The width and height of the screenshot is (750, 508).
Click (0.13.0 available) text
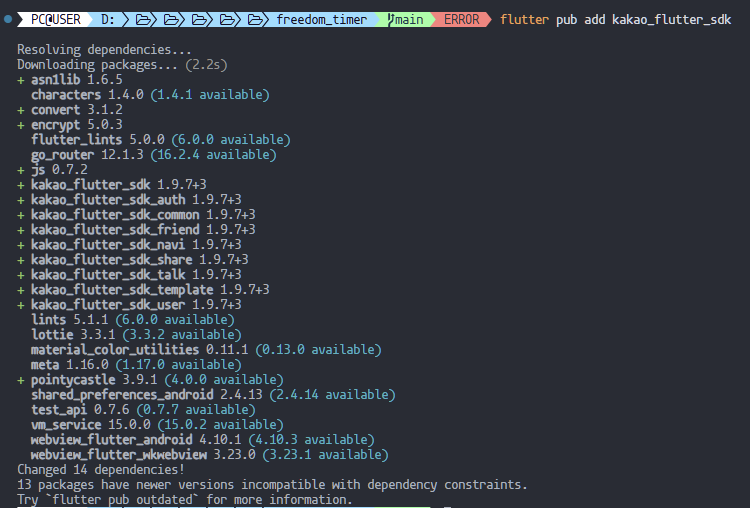tap(319, 350)
